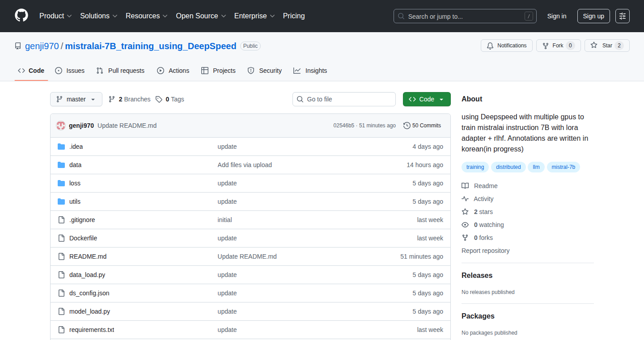
Task: Open the Product menu
Action: (x=55, y=16)
